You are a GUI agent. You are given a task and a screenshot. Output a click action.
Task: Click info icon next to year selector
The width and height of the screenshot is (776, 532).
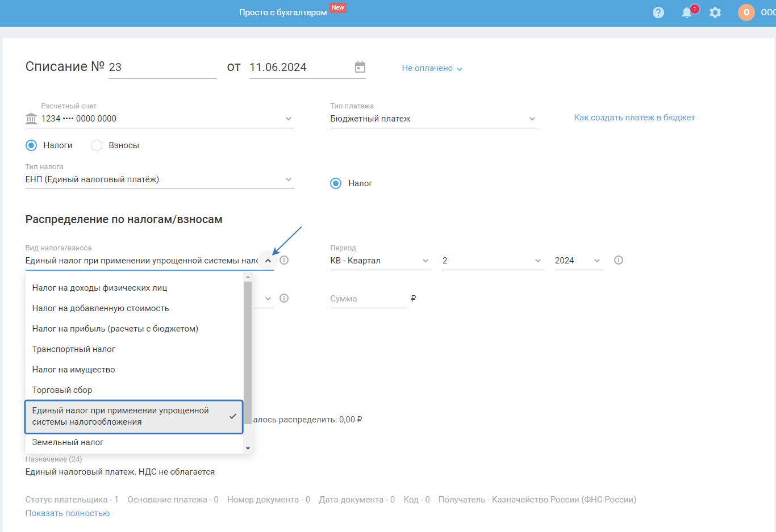tap(619, 260)
